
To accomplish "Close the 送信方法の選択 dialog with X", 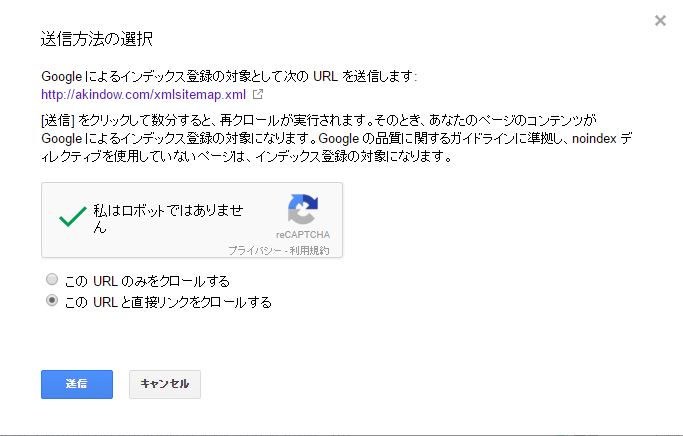I will 660,20.
